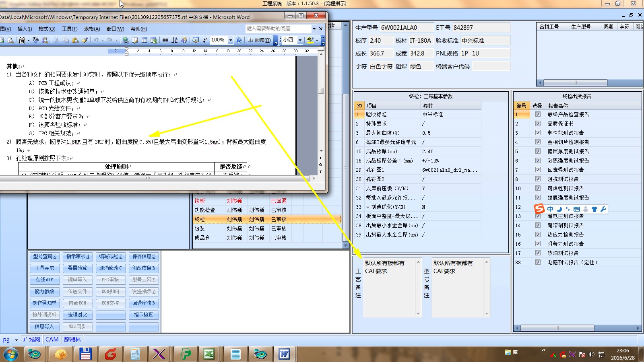The height and width of the screenshot is (362, 644).
Task: Click Word document vertical scrollbar thumb
Action: (x=321, y=91)
